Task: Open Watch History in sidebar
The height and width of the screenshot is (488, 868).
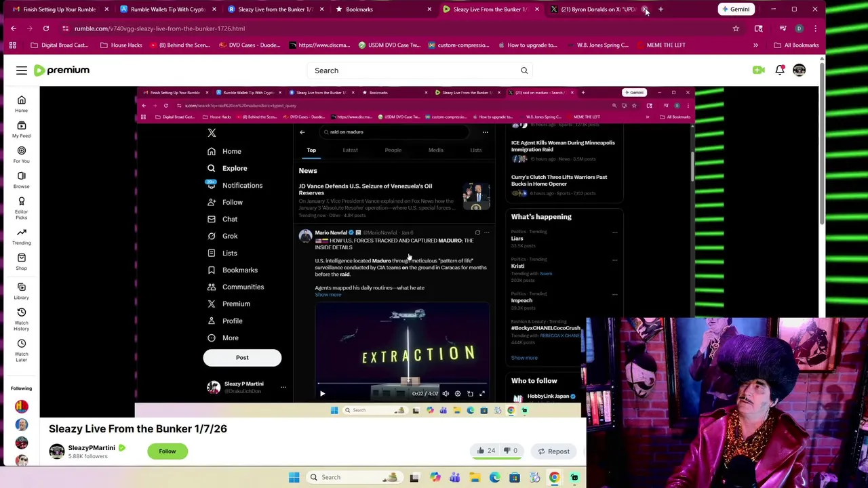Action: (x=21, y=319)
